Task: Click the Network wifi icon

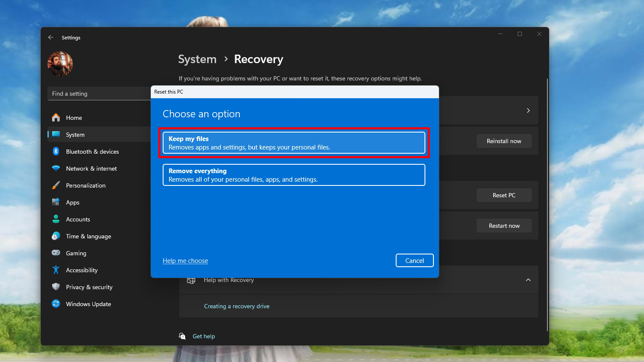Action: coord(56,169)
